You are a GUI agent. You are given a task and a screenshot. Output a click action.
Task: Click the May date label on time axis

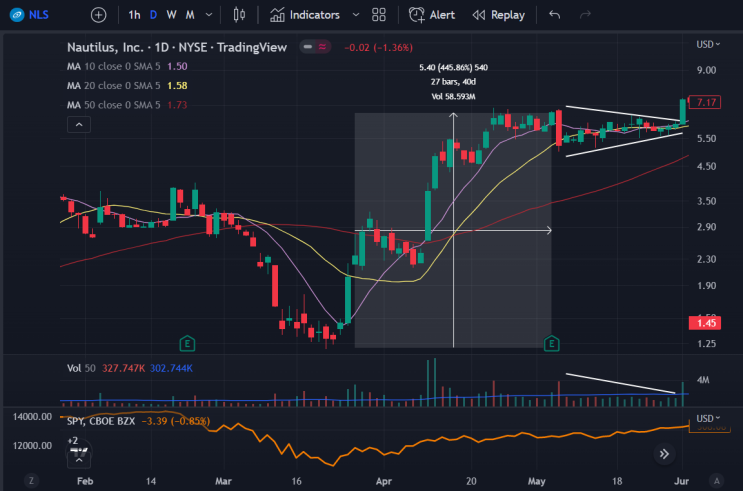(x=536, y=481)
